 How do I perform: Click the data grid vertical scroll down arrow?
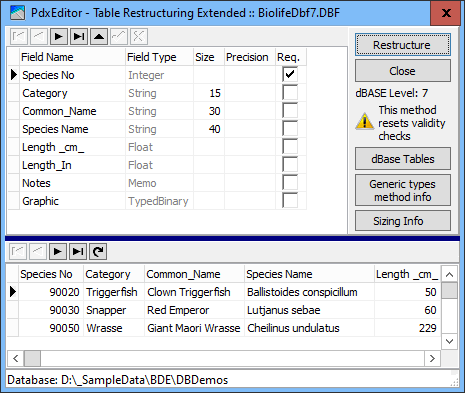pyautogui.click(x=449, y=341)
